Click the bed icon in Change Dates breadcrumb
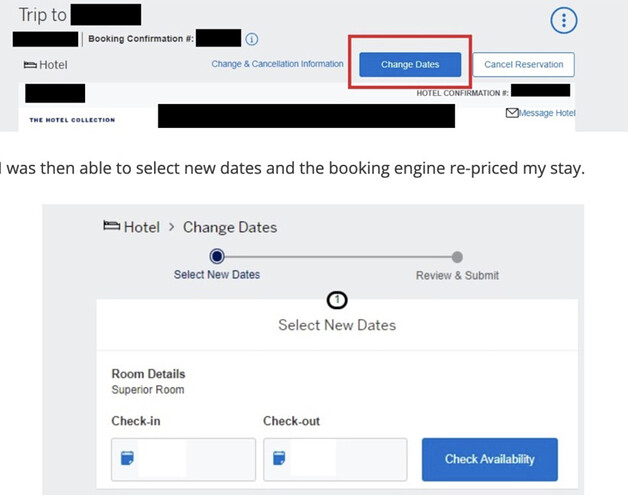This screenshot has height=500, width=628. pyautogui.click(x=111, y=226)
